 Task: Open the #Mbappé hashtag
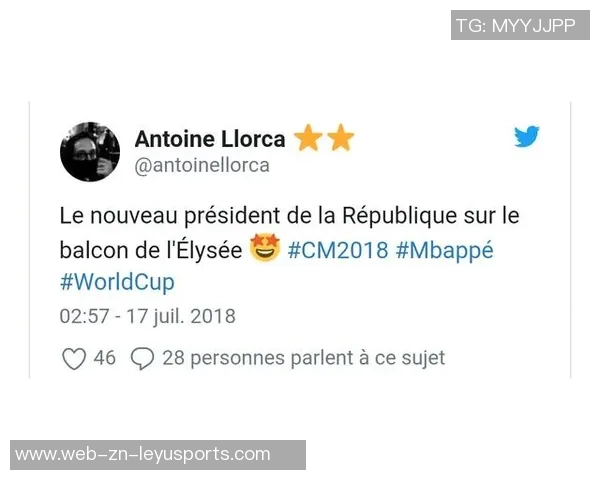pyautogui.click(x=444, y=251)
